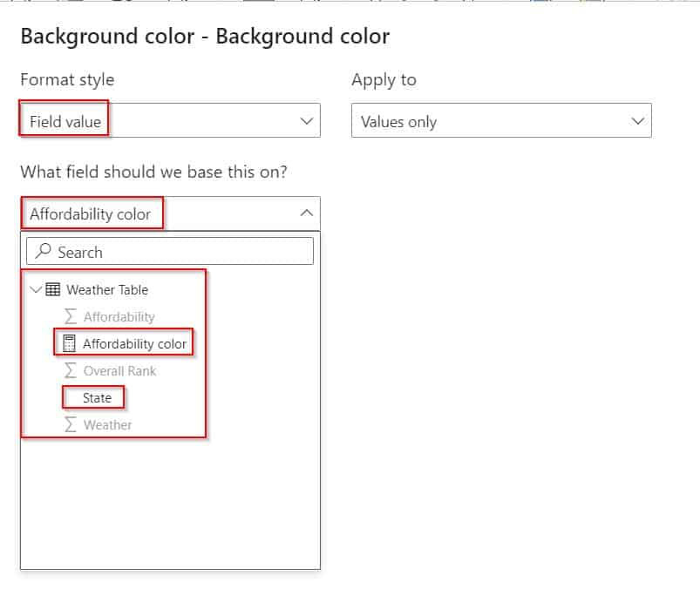Click the Weather Table label
The width and height of the screenshot is (700, 616).
click(107, 289)
